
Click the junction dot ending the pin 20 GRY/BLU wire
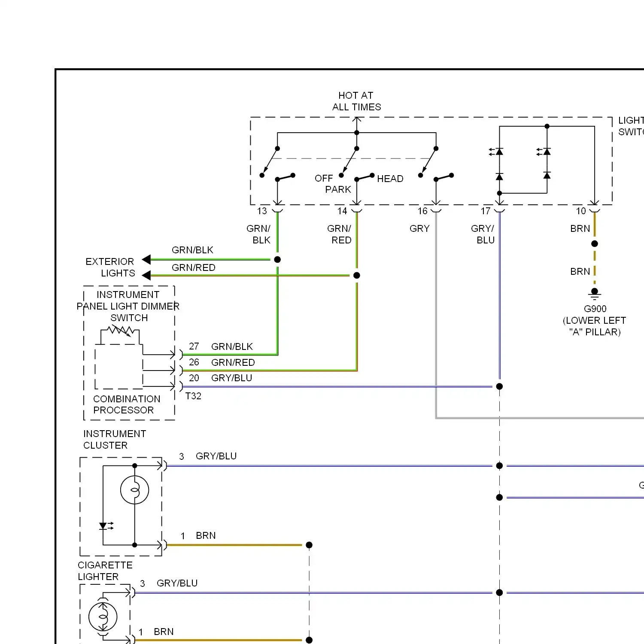(499, 386)
